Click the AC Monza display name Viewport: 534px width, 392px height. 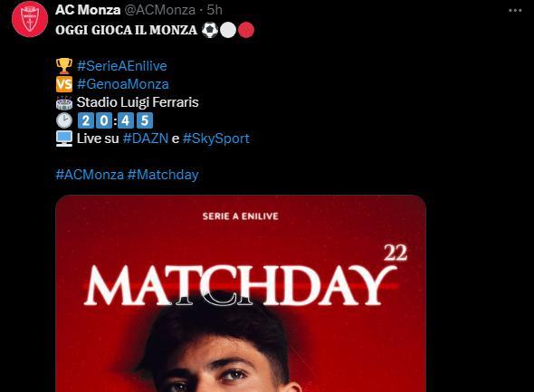[88, 10]
